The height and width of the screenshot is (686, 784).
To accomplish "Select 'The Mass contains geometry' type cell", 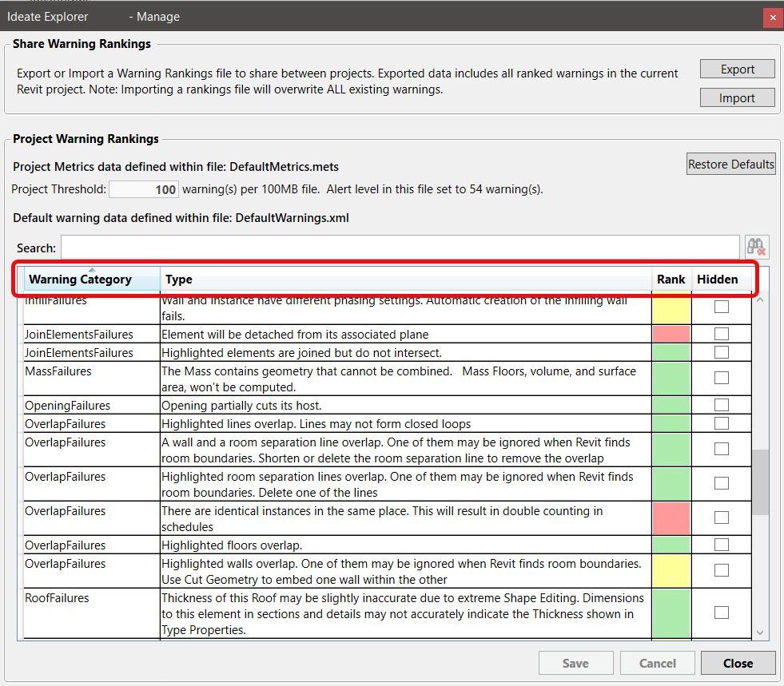I will (405, 379).
